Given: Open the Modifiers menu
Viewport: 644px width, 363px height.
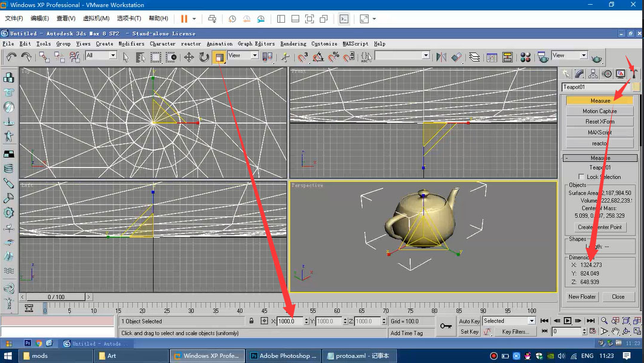Looking at the screenshot, I should pos(131,44).
